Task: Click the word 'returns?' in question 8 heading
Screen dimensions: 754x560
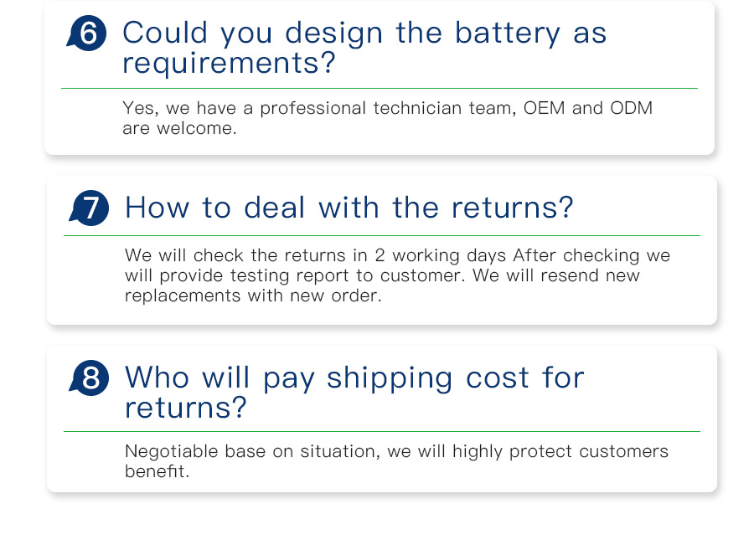Action: coord(185,408)
